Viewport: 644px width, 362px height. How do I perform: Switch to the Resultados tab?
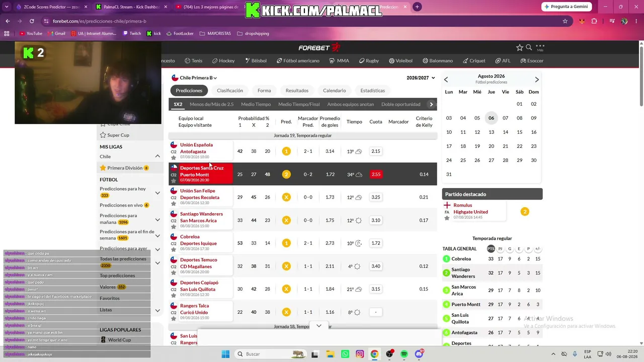pos(297,90)
